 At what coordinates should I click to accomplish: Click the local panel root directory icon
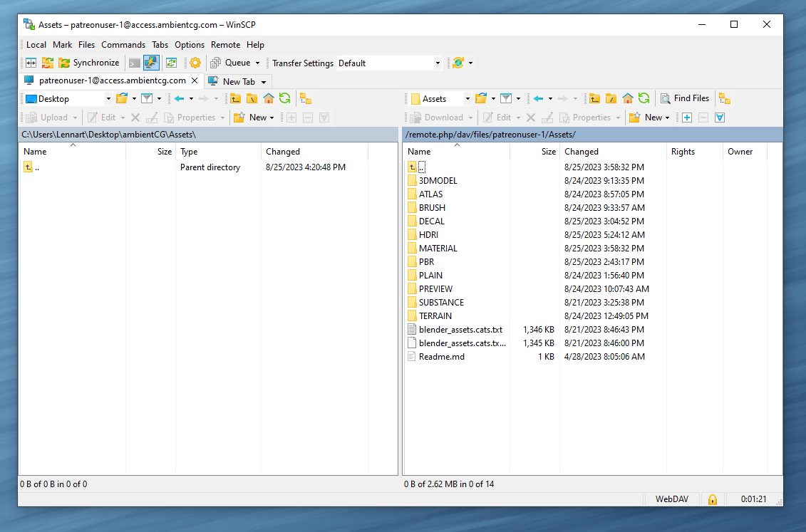pos(252,98)
